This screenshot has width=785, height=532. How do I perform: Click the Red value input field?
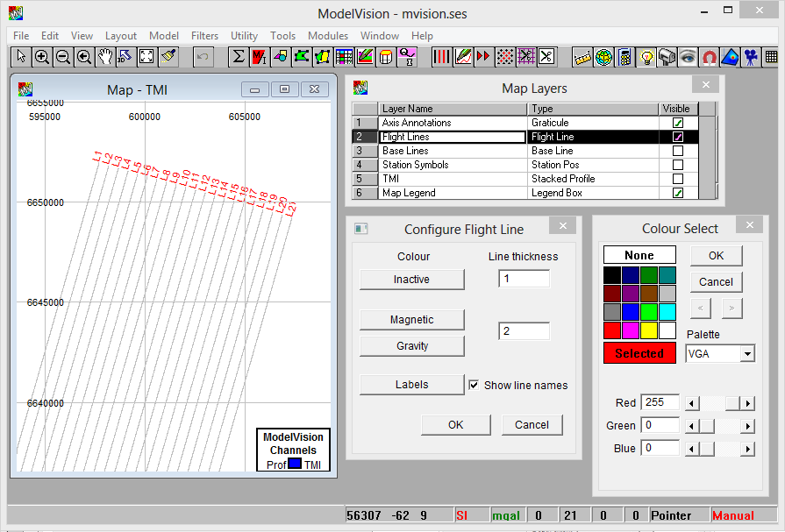pos(660,402)
